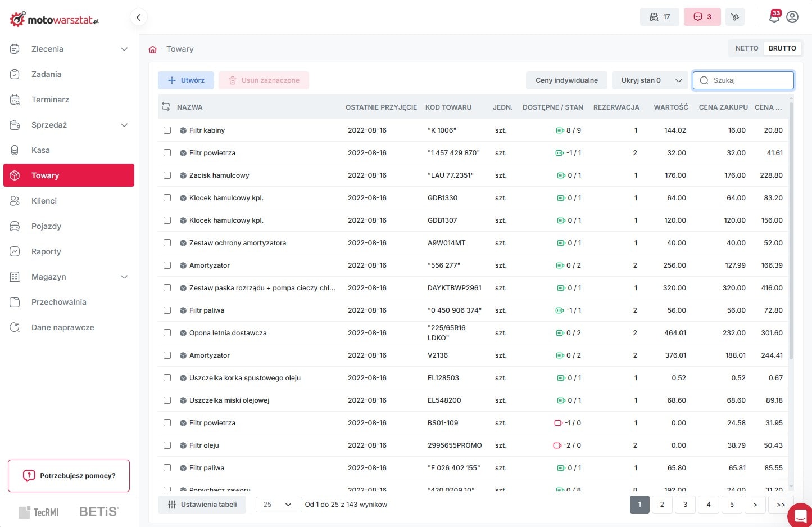Click in the Szukaj search field

pos(750,80)
